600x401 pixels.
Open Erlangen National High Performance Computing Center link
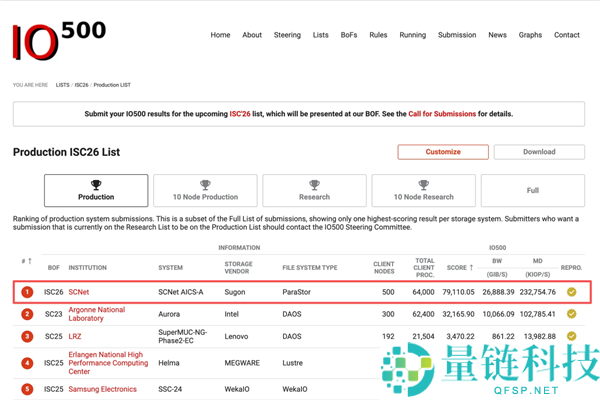(x=108, y=363)
